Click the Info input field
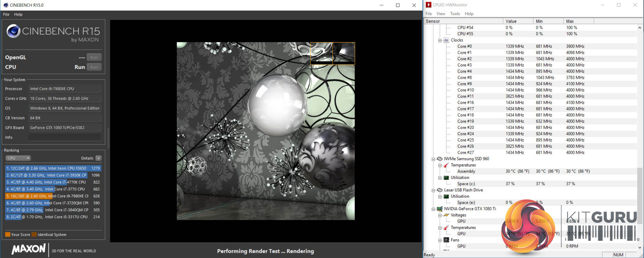 click(65, 137)
